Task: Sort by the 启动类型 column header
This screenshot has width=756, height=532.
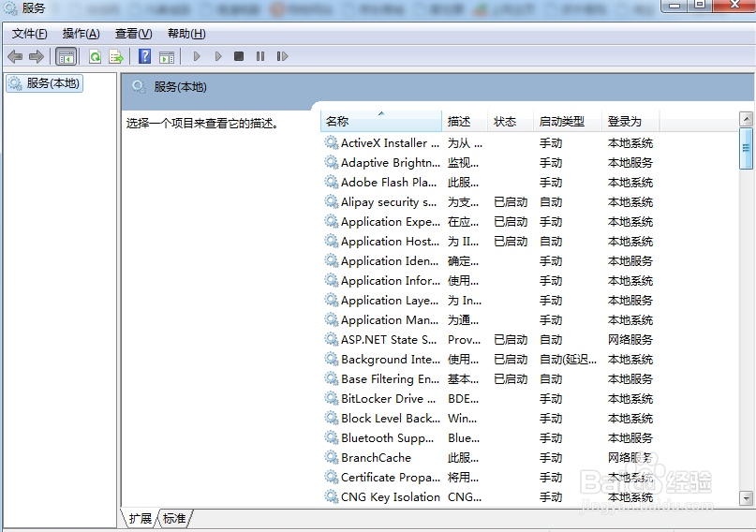Action: (x=568, y=121)
